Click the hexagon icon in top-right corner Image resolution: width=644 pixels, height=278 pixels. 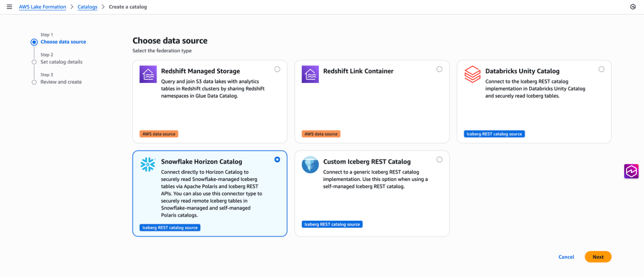coord(633,7)
